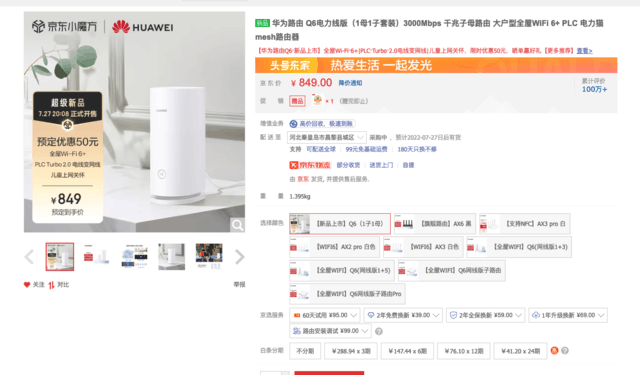
Task: Click the gift item image beside 赠品
Action: [x=317, y=100]
